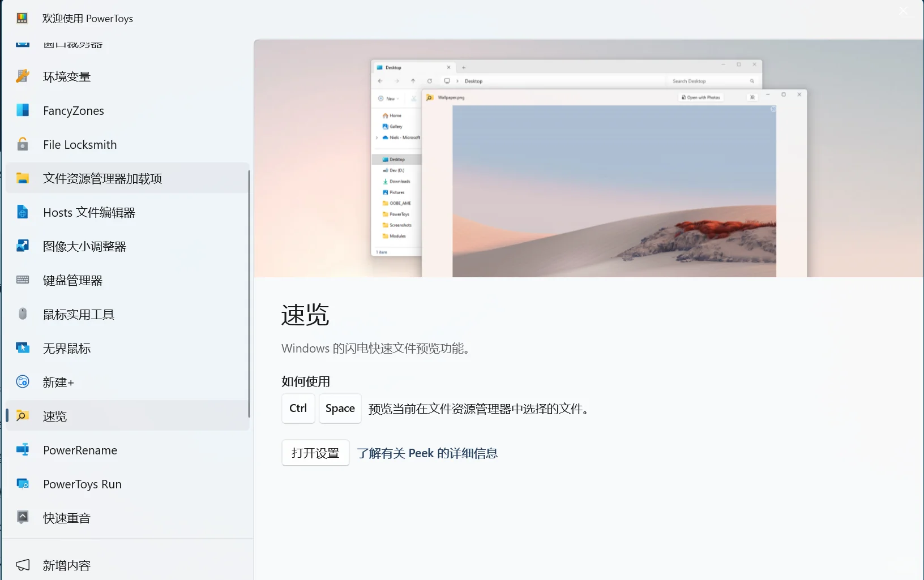Click the Space key badge
This screenshot has height=580, width=924.
[340, 409]
